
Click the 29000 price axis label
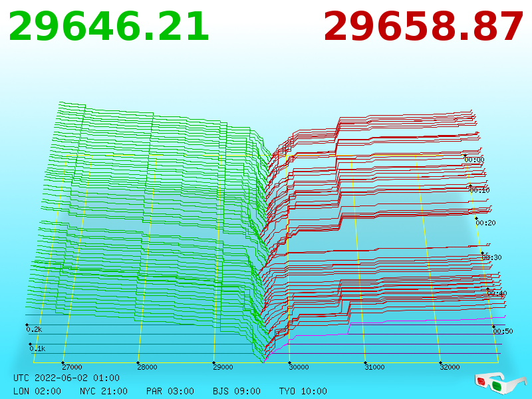223,367
